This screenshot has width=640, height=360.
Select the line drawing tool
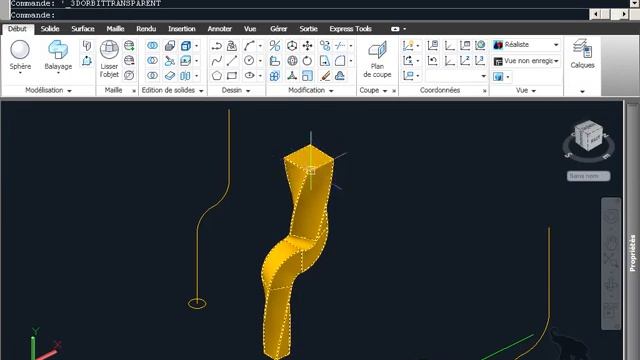[x=232, y=60]
